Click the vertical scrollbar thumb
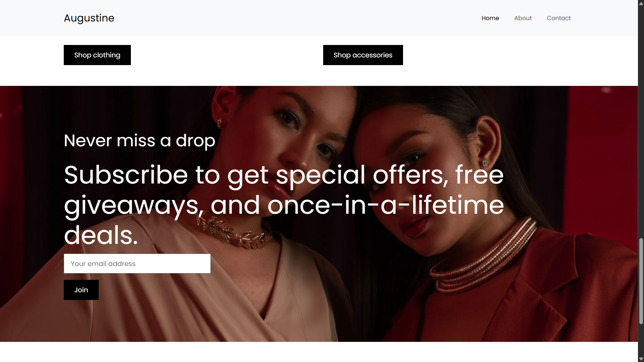Screen dimensions: 644x362 (x=641, y=281)
